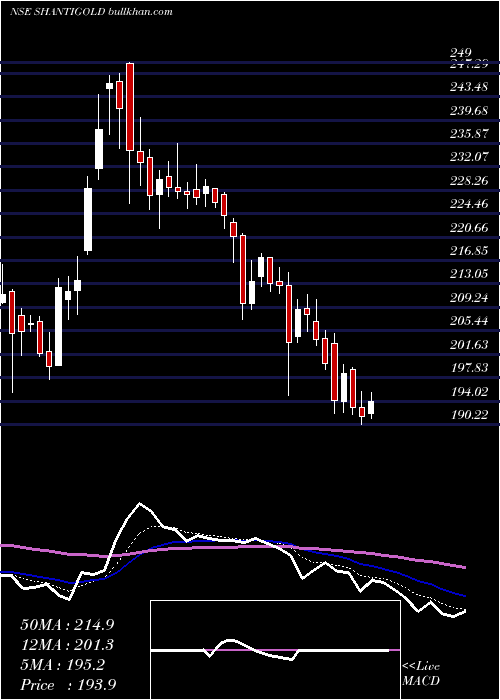
Task: Select the 232.07 price level label
Action: pos(469,157)
